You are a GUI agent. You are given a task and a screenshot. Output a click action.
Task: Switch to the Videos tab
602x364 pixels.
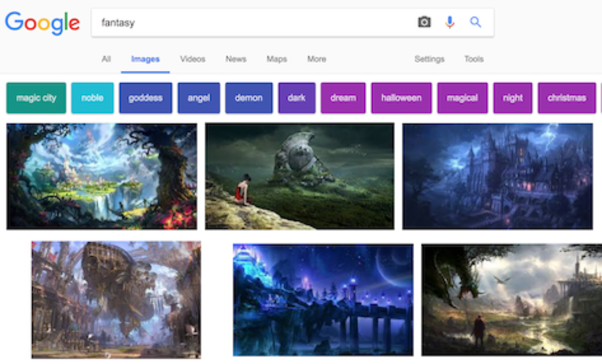coord(193,59)
